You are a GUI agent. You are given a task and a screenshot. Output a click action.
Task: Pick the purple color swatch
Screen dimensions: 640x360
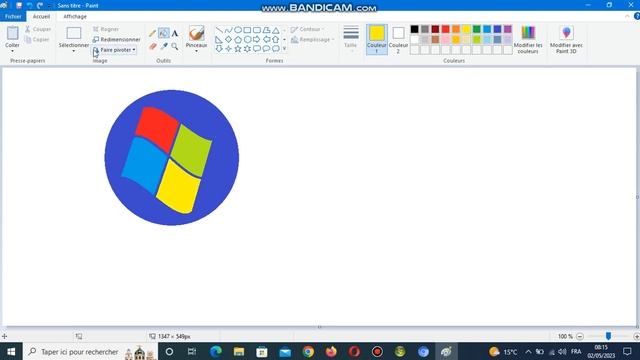[x=508, y=29]
